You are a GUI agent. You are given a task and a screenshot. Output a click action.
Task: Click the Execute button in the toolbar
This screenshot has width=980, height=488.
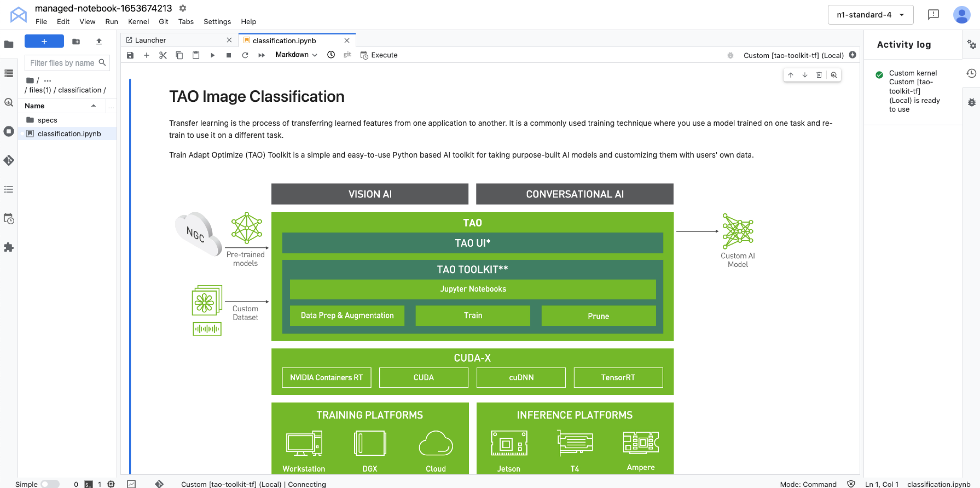coord(378,55)
